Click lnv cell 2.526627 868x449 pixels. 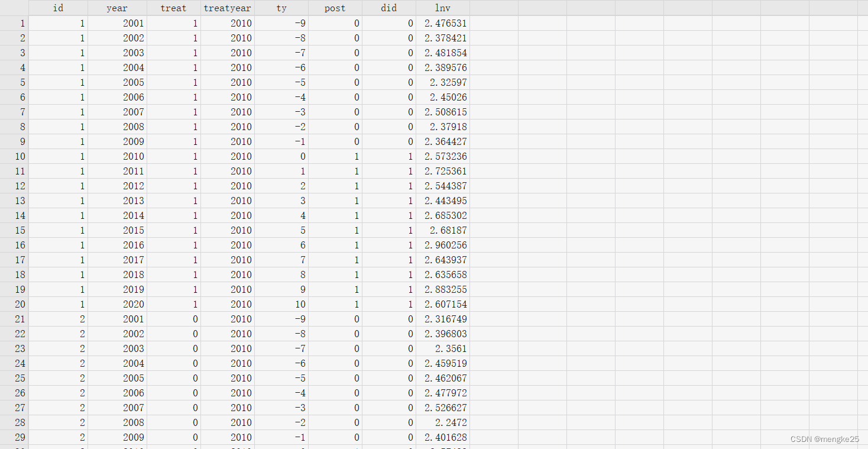443,408
